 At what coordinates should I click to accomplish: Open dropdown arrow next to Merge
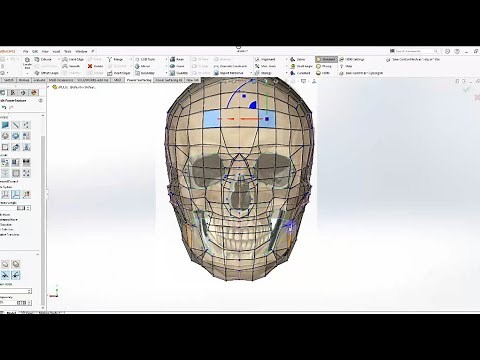pyautogui.click(x=131, y=59)
